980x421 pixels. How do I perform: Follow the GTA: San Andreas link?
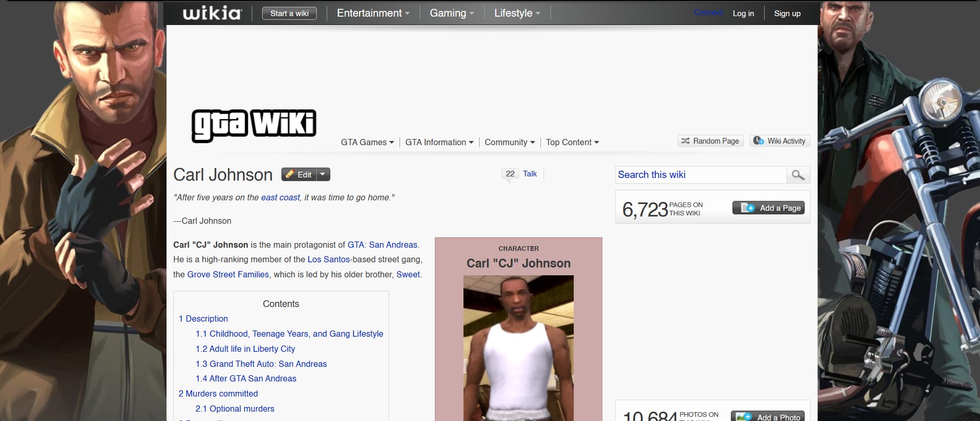tap(382, 245)
